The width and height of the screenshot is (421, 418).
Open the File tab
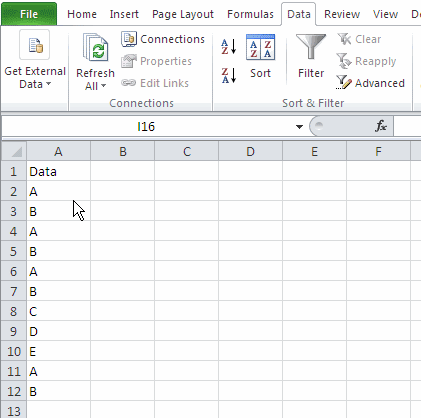pyautogui.click(x=29, y=14)
